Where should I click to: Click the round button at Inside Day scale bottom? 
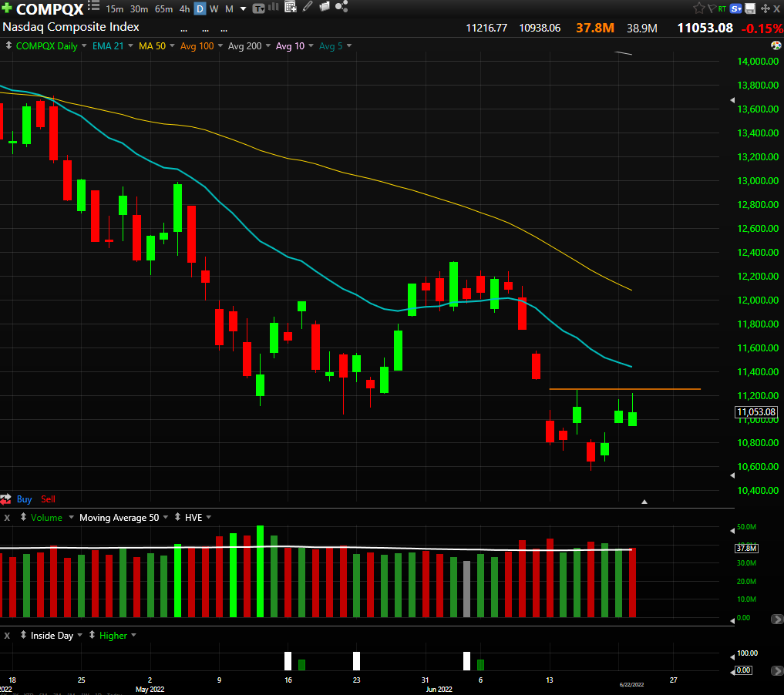point(777,670)
